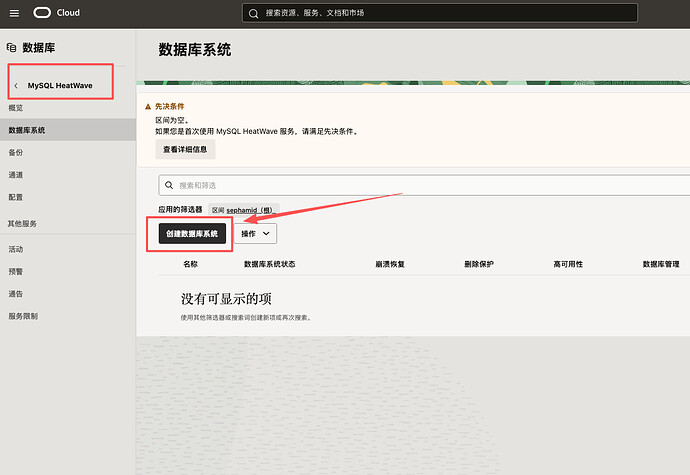Screen dimensions: 690x475
Task: Click the search icon in 搜索和筛选 box
Action: point(170,186)
